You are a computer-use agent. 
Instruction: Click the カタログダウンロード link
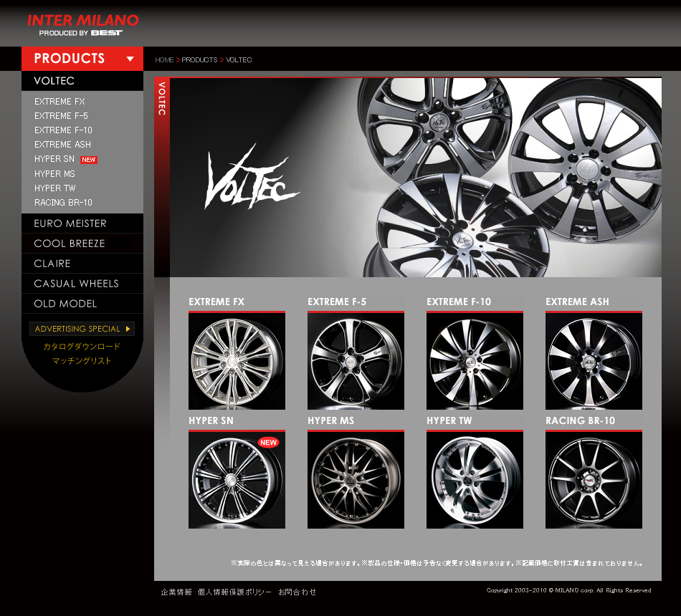82,347
